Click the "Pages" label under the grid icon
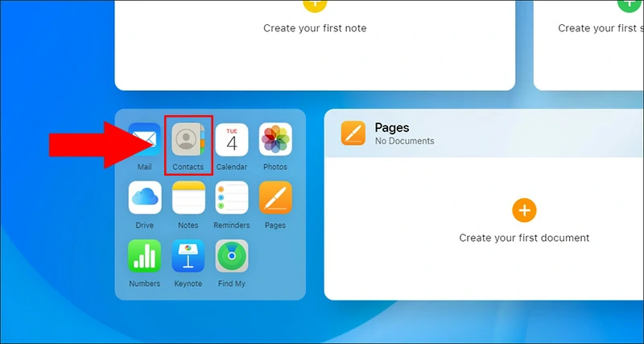Viewport: 644px width, 344px height. click(275, 226)
